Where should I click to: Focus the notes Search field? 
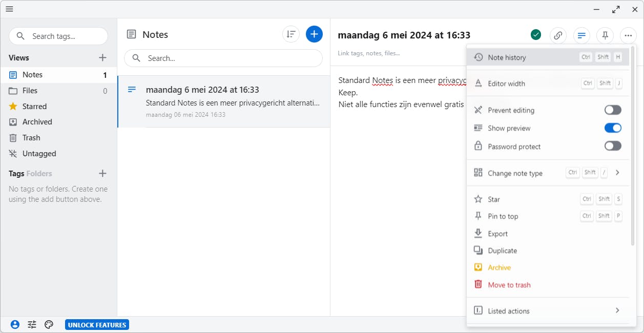point(223,58)
